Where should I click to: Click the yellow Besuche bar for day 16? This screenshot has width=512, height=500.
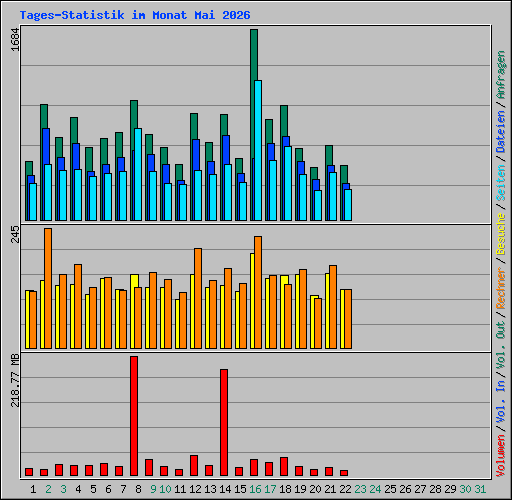252,301
